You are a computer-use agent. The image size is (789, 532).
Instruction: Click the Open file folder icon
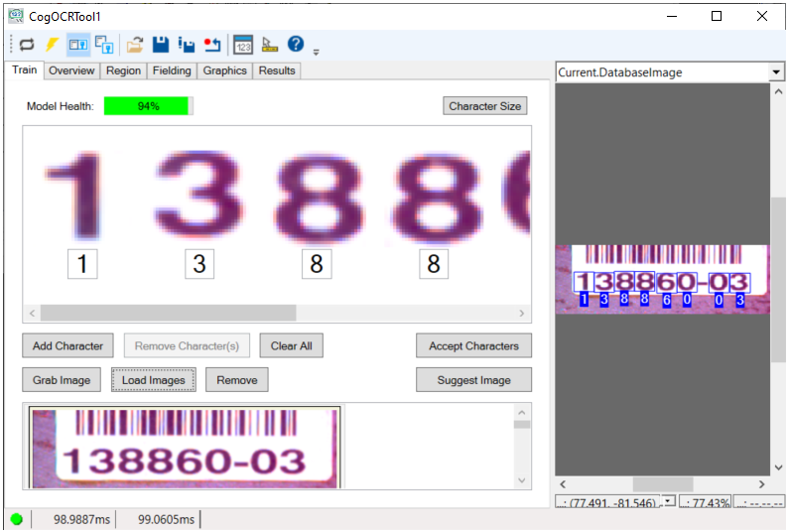[x=134, y=45]
